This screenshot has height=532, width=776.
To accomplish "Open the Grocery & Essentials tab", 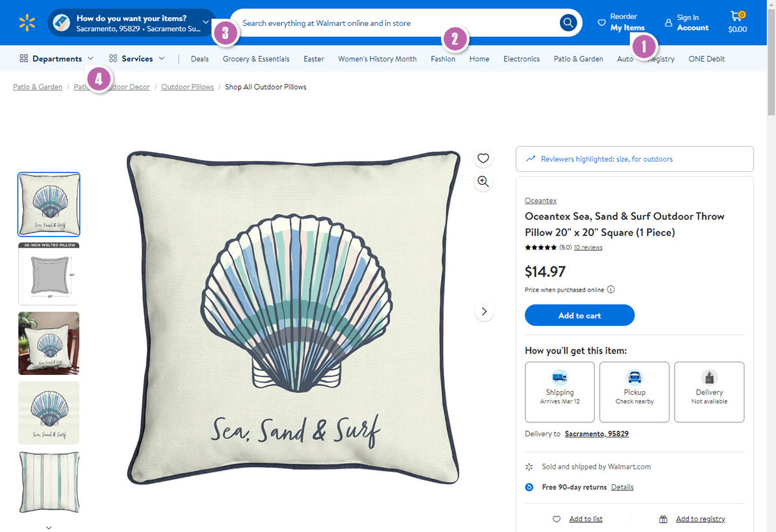I will pos(256,59).
